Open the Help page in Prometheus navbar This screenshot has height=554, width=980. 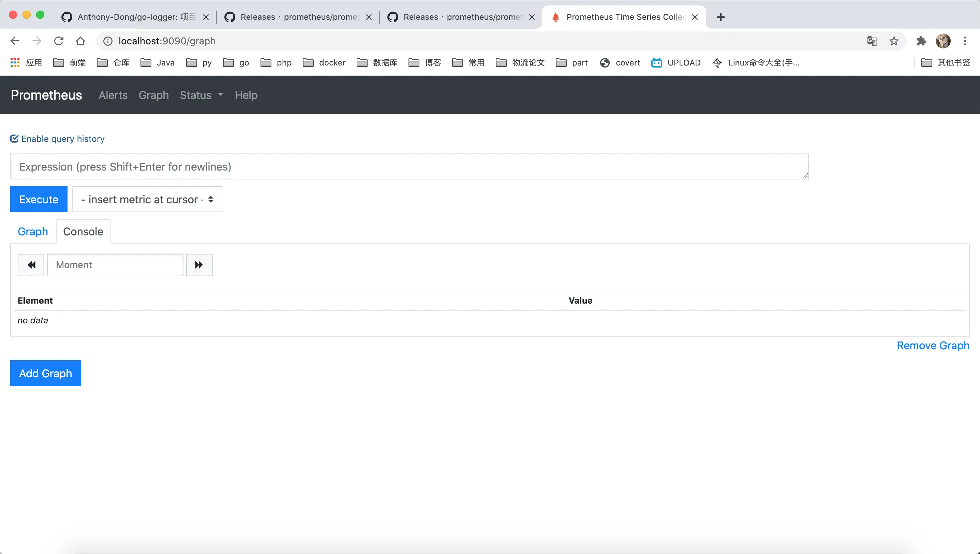(x=246, y=95)
